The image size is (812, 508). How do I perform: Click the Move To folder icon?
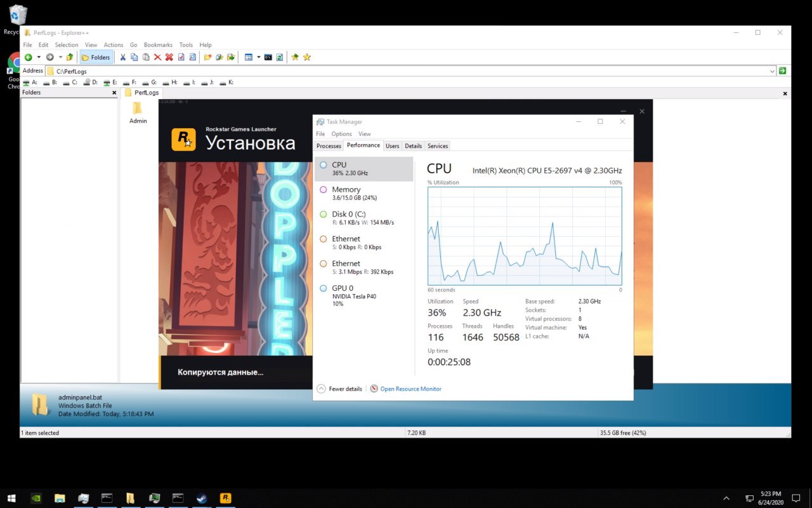(231, 57)
